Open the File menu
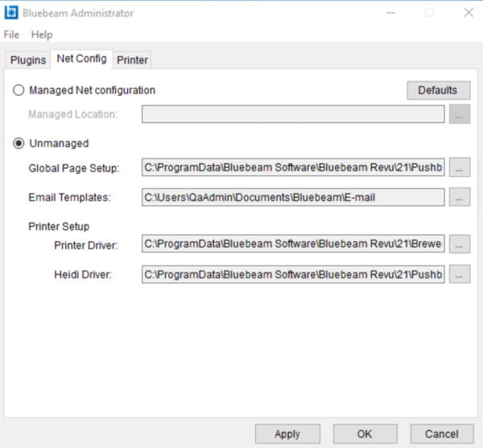The height and width of the screenshot is (448, 483). coord(11,35)
